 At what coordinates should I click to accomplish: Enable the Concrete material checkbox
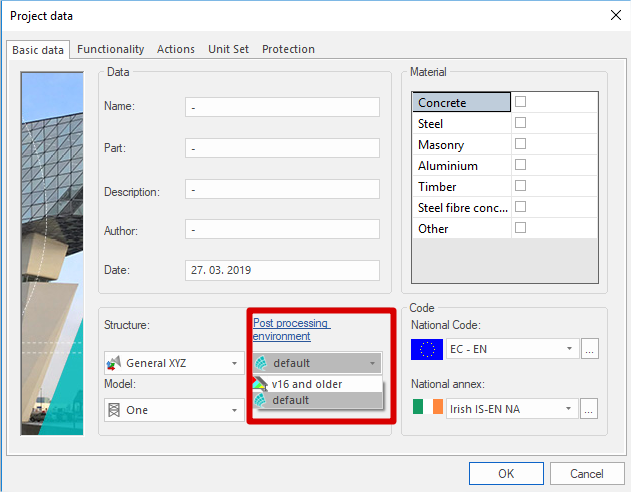[520, 102]
